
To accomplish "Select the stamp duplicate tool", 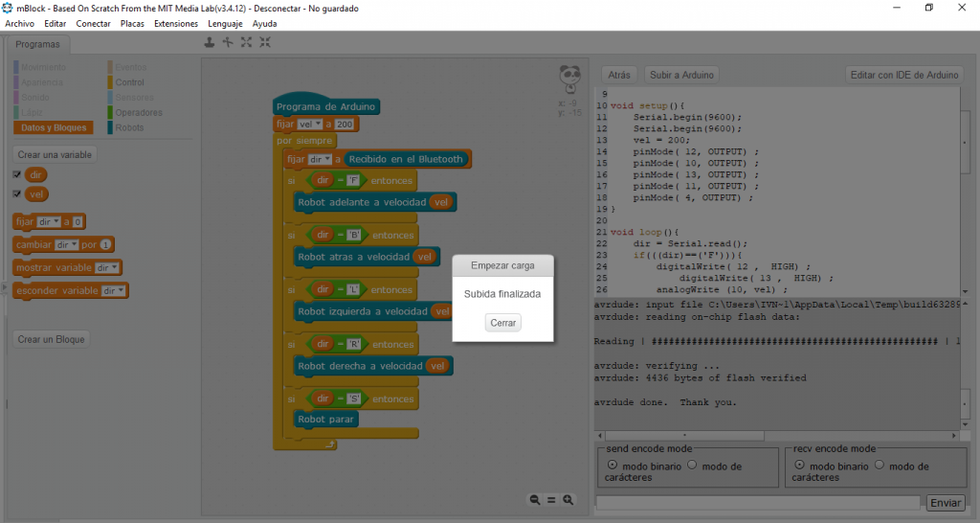I will coord(210,42).
